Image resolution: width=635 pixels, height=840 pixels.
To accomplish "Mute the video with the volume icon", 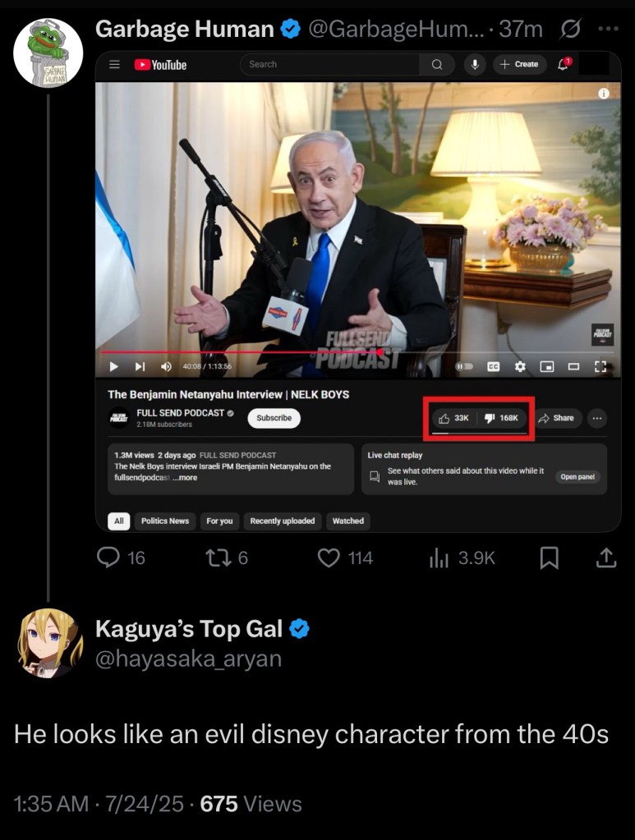I will [166, 366].
